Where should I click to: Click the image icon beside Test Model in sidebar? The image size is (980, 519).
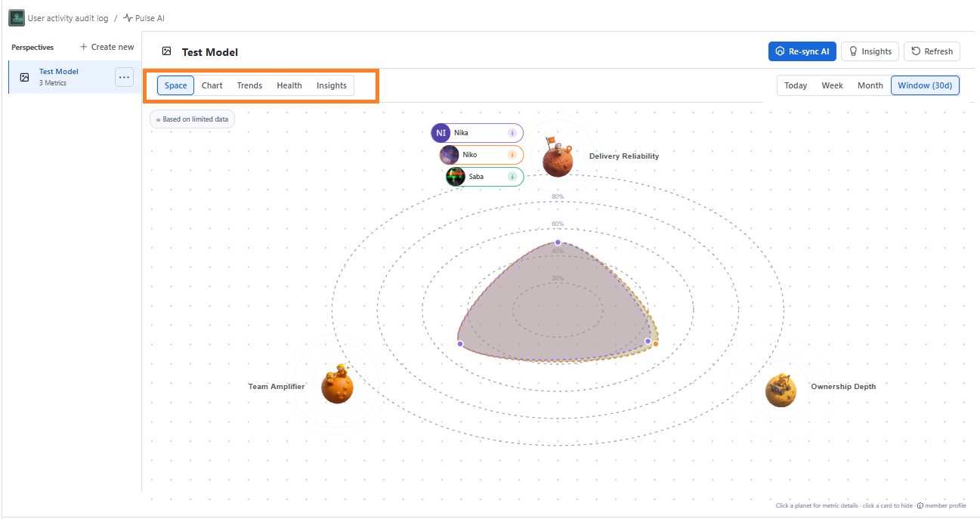[x=24, y=77]
